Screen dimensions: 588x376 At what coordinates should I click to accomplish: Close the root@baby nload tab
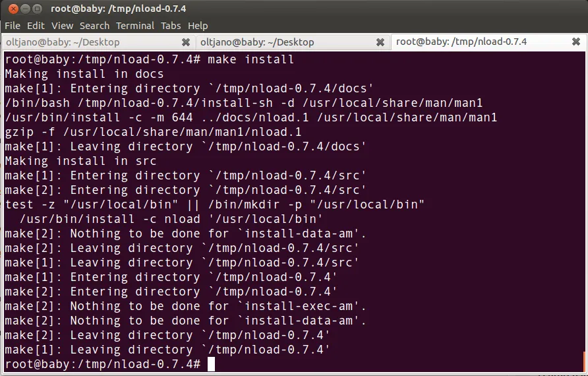click(576, 42)
